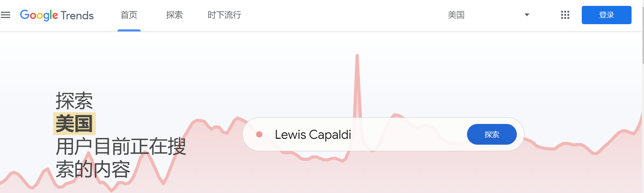The height and width of the screenshot is (193, 644).
Task: Click the Trends word in the logo
Action: click(x=77, y=16)
